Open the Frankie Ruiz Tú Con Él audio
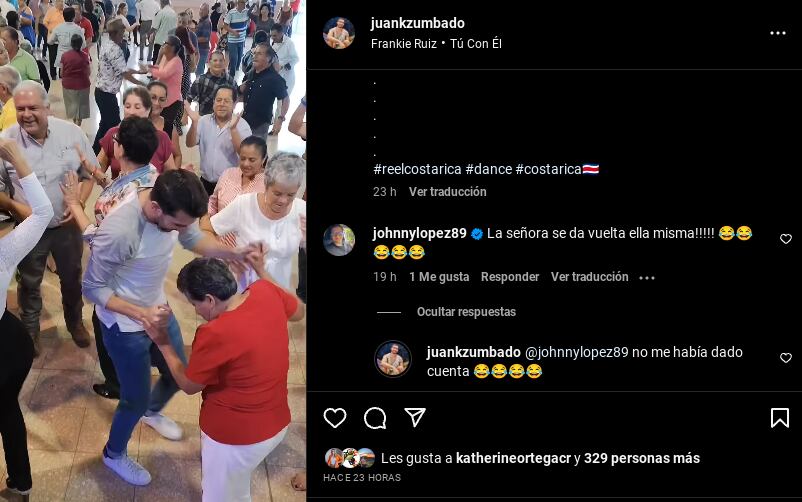802x502 pixels. tap(436, 44)
